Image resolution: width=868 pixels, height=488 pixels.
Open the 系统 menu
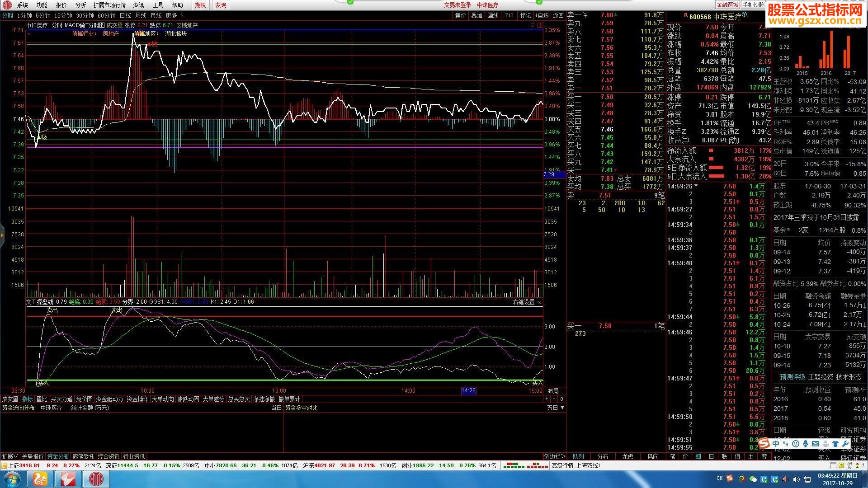coord(22,5)
